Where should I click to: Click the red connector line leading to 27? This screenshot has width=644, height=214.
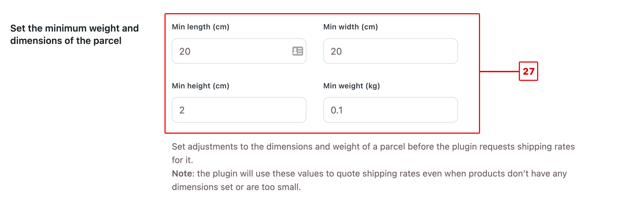pyautogui.click(x=499, y=71)
